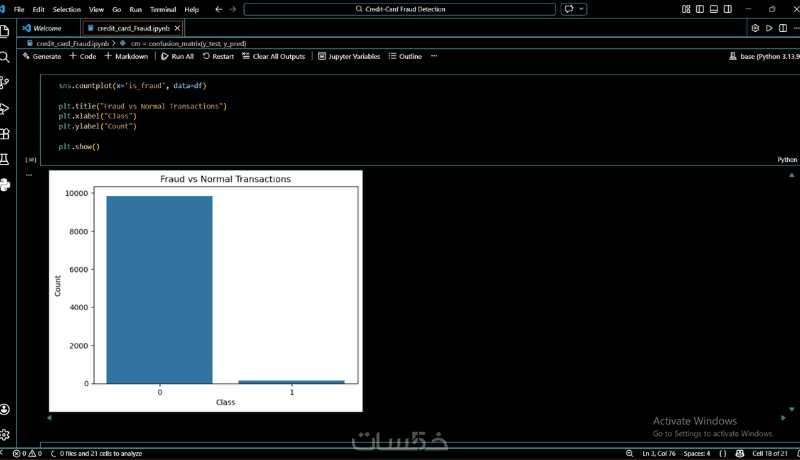Viewport: 800px width, 460px height.
Task: Open the Run menu
Action: pyautogui.click(x=135, y=9)
